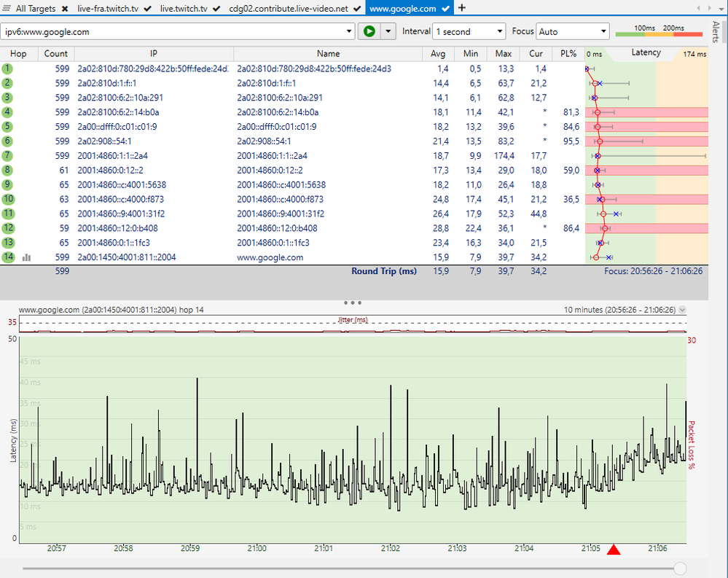Click the green start trace button
The height and width of the screenshot is (578, 728).
[x=369, y=31]
